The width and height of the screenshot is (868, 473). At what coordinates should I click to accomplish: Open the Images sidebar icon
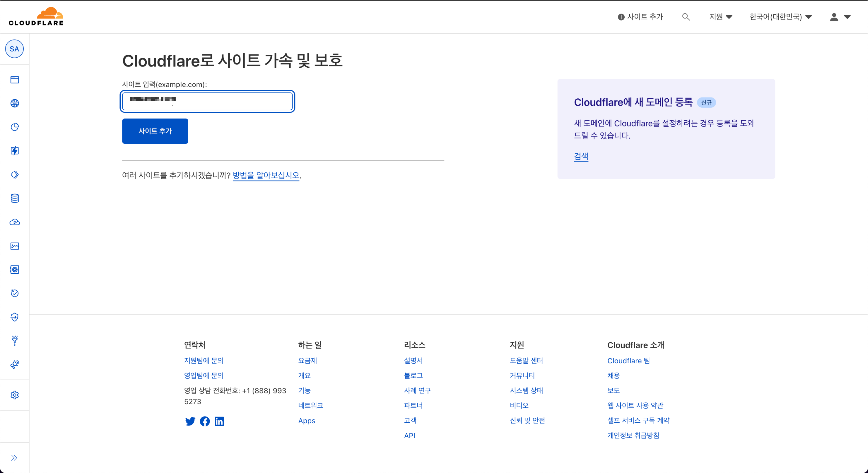(x=14, y=246)
